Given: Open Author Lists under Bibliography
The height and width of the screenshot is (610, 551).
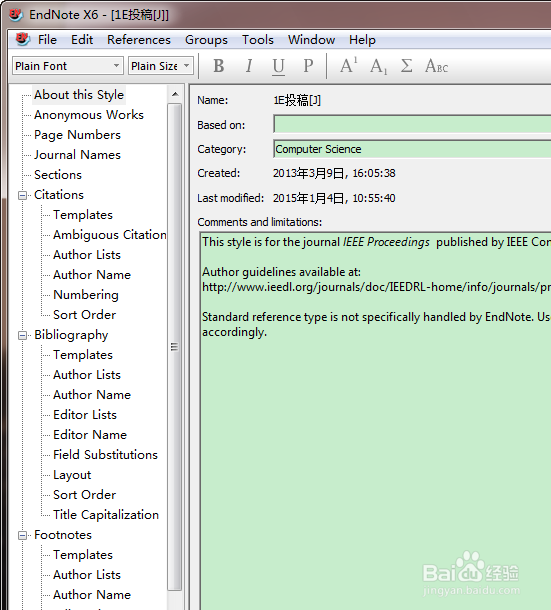Looking at the screenshot, I should click(x=87, y=375).
